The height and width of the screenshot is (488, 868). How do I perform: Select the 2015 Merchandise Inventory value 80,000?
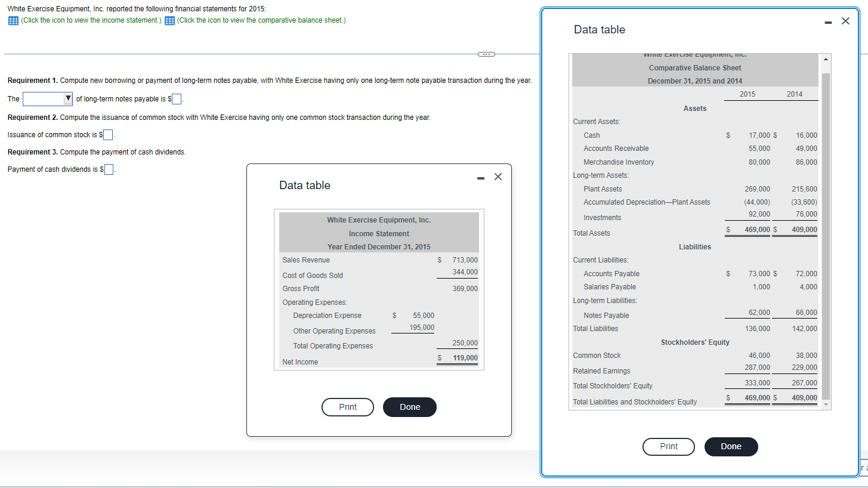(x=759, y=162)
